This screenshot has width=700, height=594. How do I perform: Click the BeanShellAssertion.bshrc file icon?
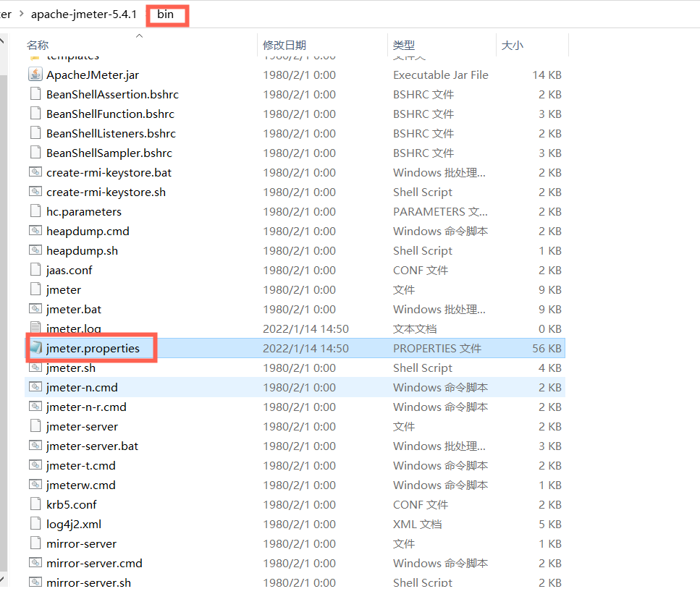(x=35, y=94)
